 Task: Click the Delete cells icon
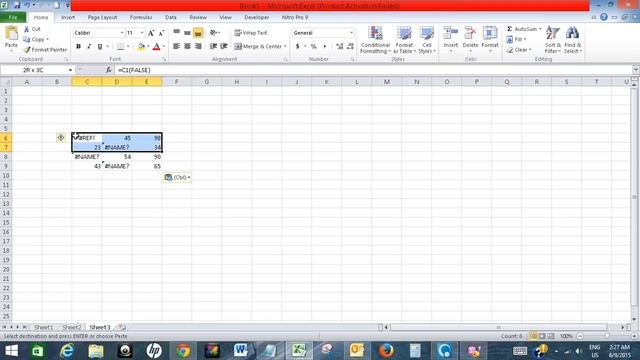coord(470,33)
